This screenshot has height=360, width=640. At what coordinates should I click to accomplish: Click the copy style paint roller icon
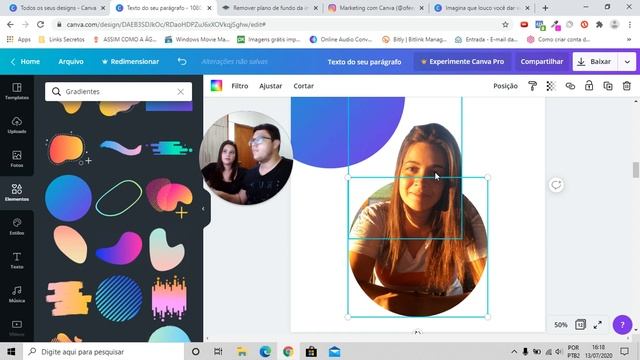pyautogui.click(x=532, y=86)
